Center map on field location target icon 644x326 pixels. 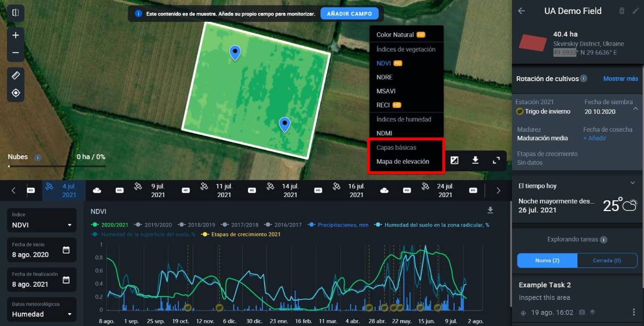tap(16, 93)
